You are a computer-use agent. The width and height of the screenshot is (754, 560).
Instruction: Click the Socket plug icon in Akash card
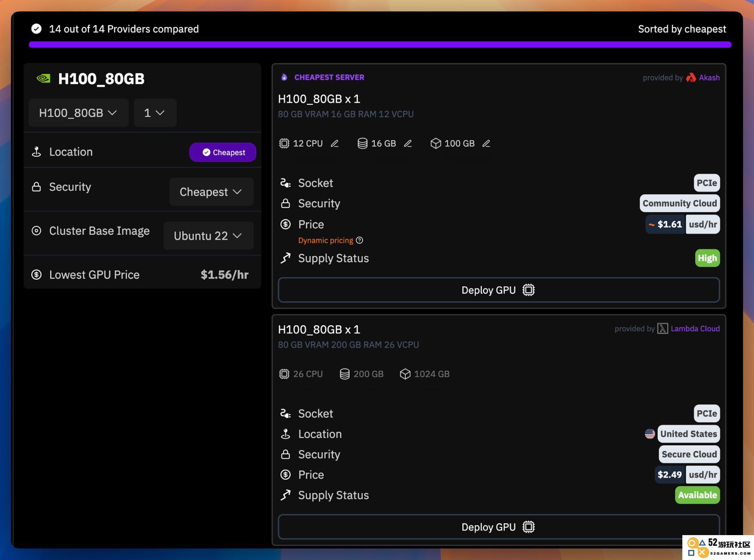pyautogui.click(x=286, y=183)
